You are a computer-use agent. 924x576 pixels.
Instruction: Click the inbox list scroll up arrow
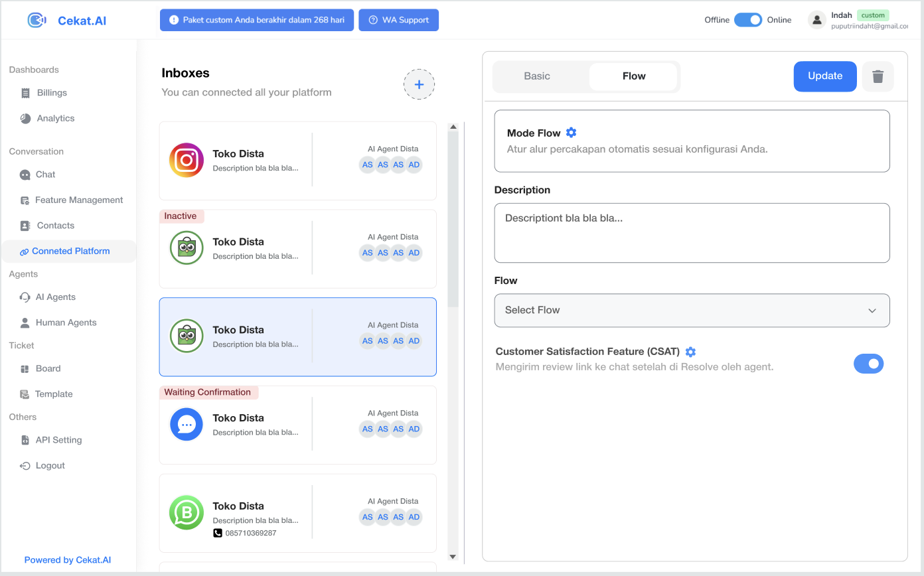(453, 127)
